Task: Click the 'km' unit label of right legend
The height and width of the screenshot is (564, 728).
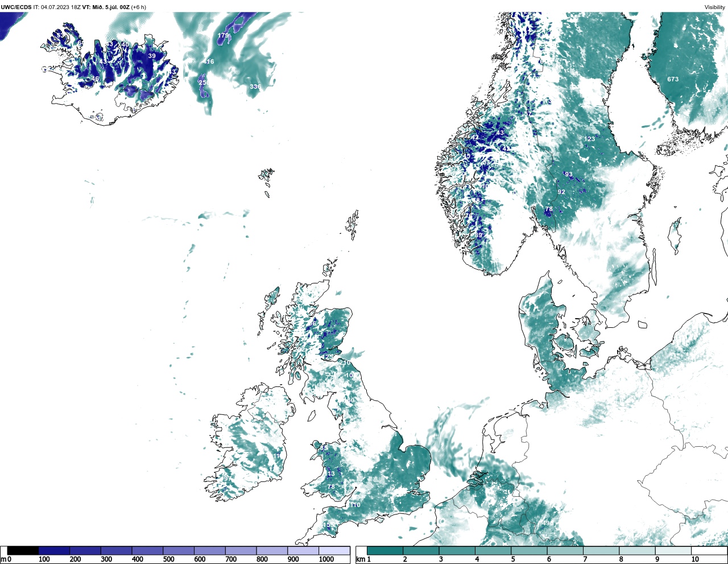Action: pos(360,559)
